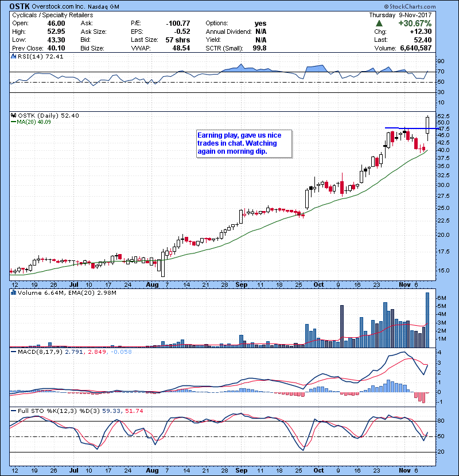Click the High price 52.95

coord(56,32)
